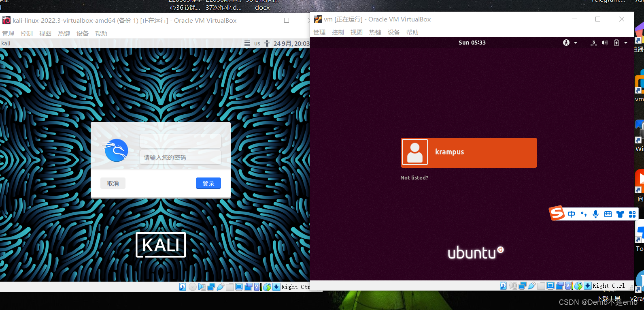Click audio icon in Kali window status bar
Viewport: 644px width, 310px height.
click(x=202, y=287)
